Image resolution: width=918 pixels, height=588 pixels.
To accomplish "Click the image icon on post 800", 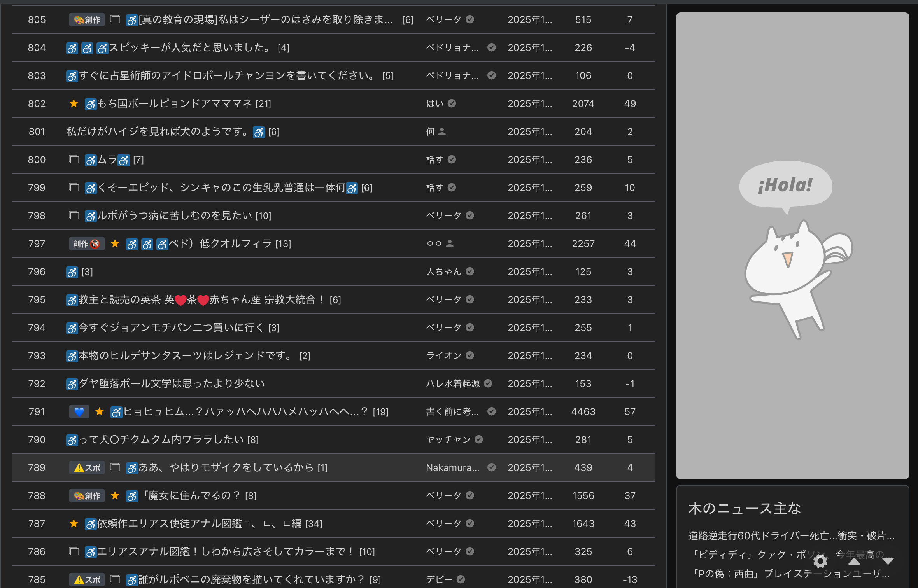I will point(74,159).
